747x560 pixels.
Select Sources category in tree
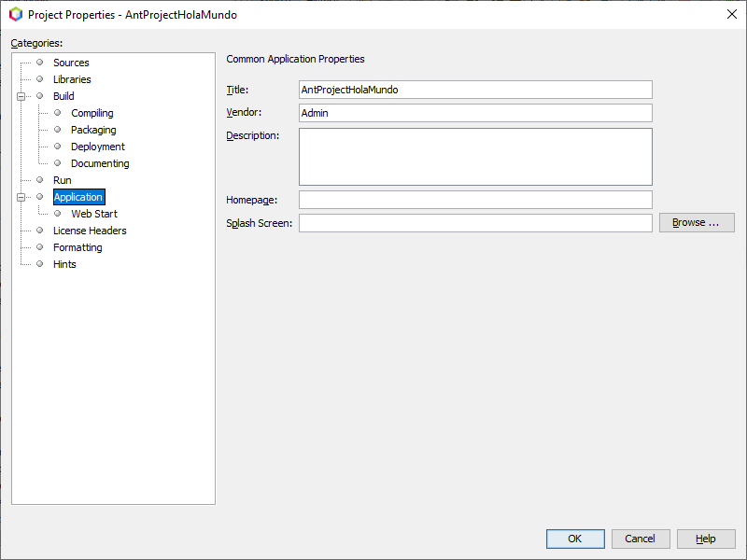pyautogui.click(x=71, y=63)
